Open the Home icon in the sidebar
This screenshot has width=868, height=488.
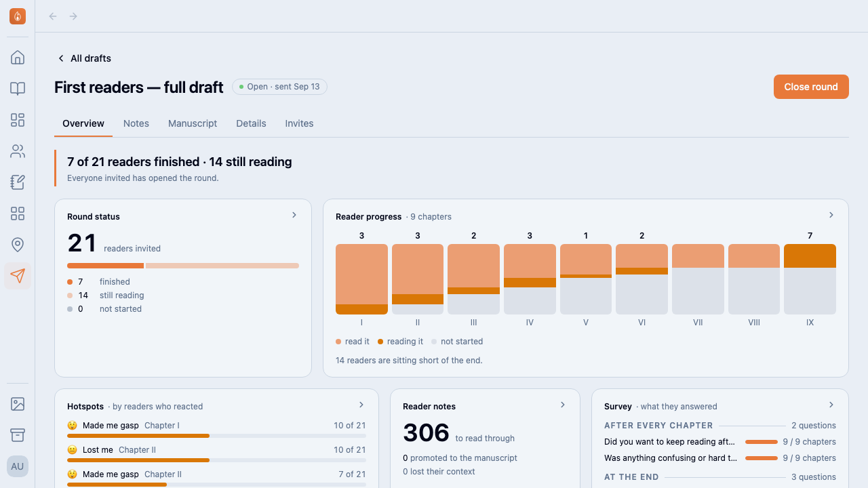pyautogui.click(x=18, y=58)
